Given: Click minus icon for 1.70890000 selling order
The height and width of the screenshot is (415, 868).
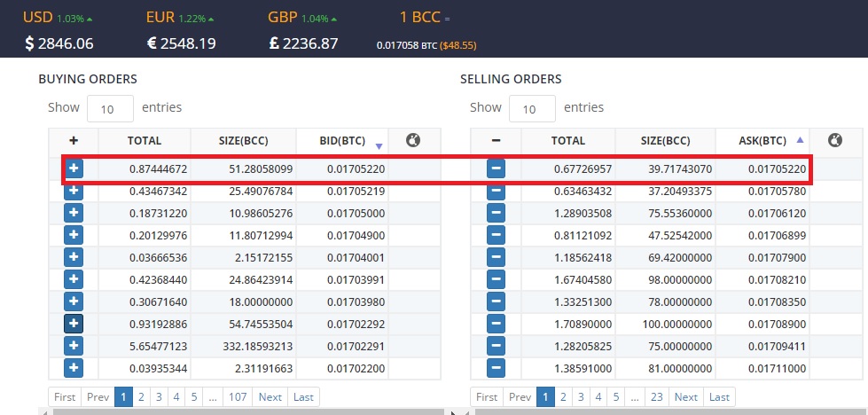Looking at the screenshot, I should pos(496,324).
